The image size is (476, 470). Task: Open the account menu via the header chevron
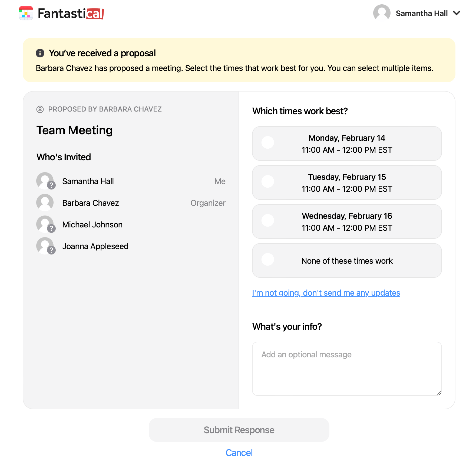[457, 13]
